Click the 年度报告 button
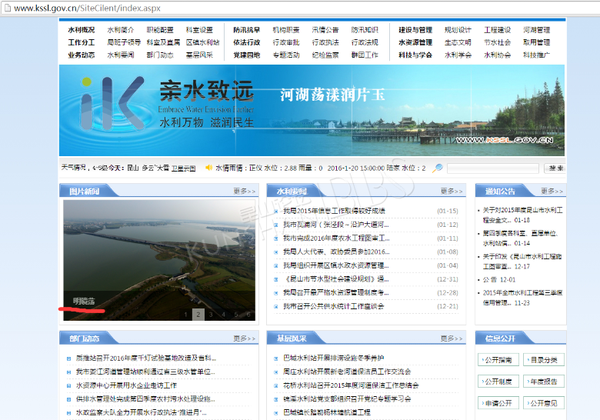Viewport: 600px width, 420px height. (544, 381)
